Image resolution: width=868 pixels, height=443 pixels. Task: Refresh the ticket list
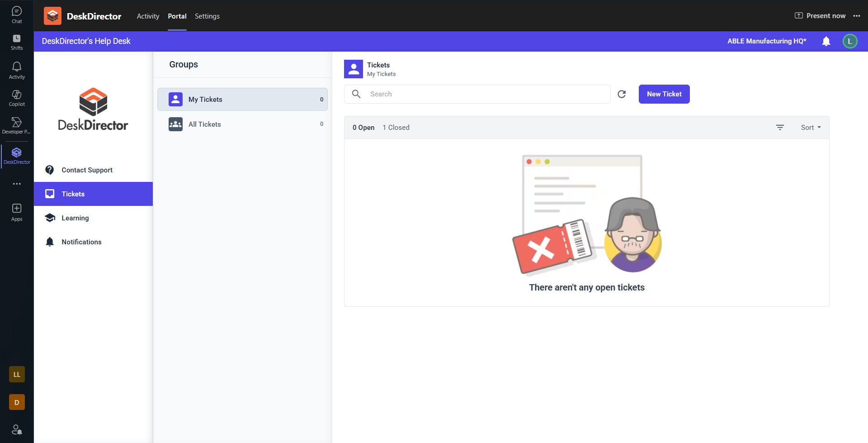point(622,94)
